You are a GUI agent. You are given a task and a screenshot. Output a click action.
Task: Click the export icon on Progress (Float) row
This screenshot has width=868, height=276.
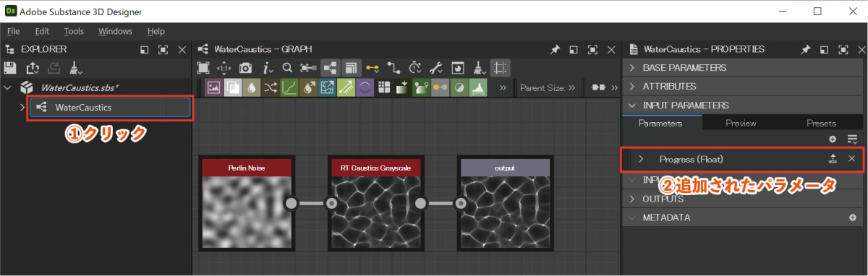click(833, 159)
